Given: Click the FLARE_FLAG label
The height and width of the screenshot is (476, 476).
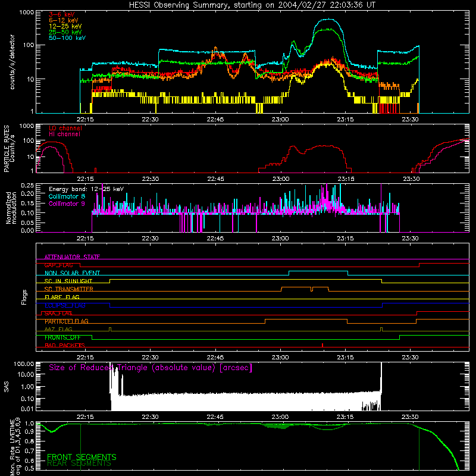Looking at the screenshot, I should [62, 297].
